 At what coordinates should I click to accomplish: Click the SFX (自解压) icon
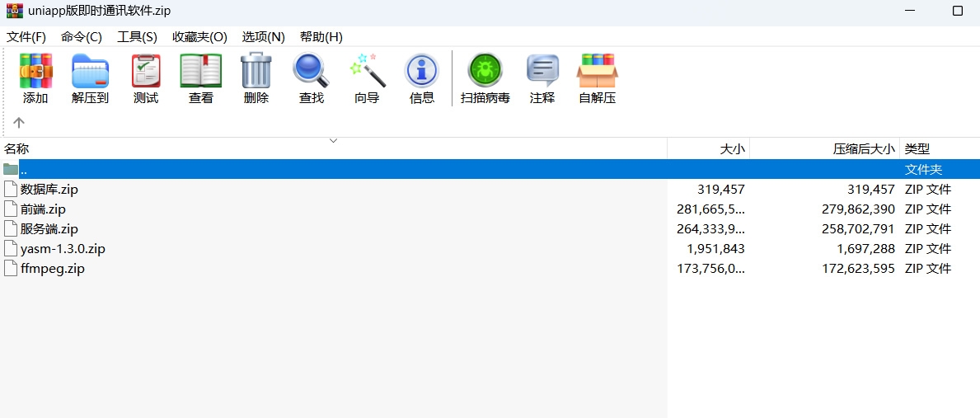point(598,79)
